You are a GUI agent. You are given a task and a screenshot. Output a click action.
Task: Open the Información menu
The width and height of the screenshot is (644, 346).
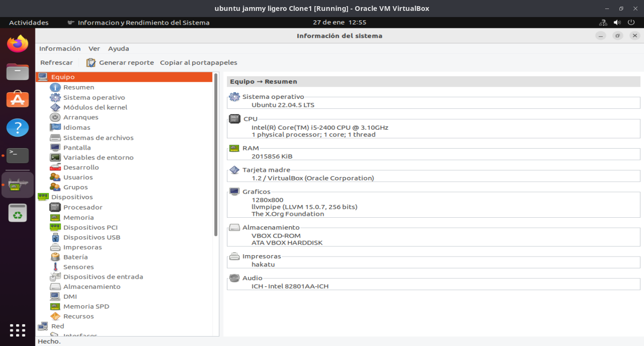pyautogui.click(x=60, y=48)
